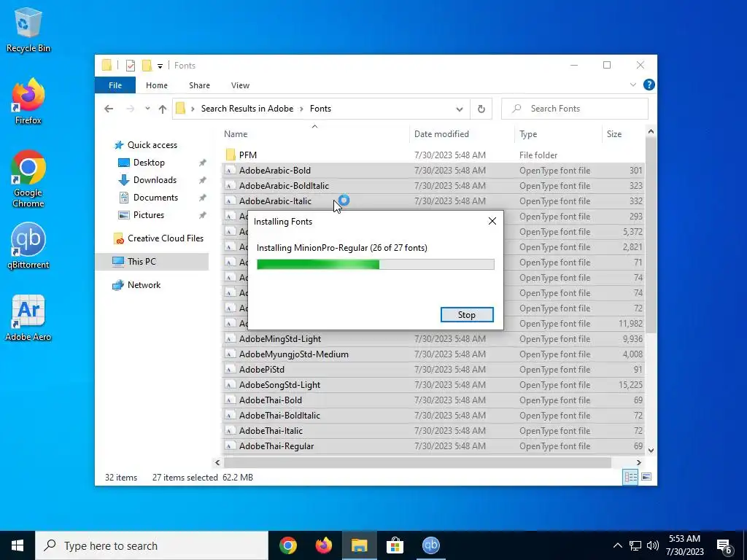This screenshot has width=747, height=560.
Task: Open the qBittorrent desktop shortcut
Action: [x=28, y=246]
